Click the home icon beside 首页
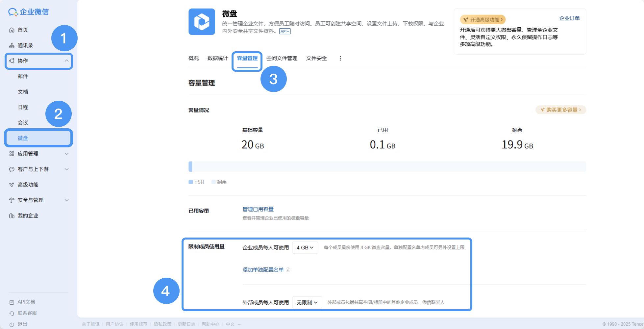644x329 pixels. [12, 30]
